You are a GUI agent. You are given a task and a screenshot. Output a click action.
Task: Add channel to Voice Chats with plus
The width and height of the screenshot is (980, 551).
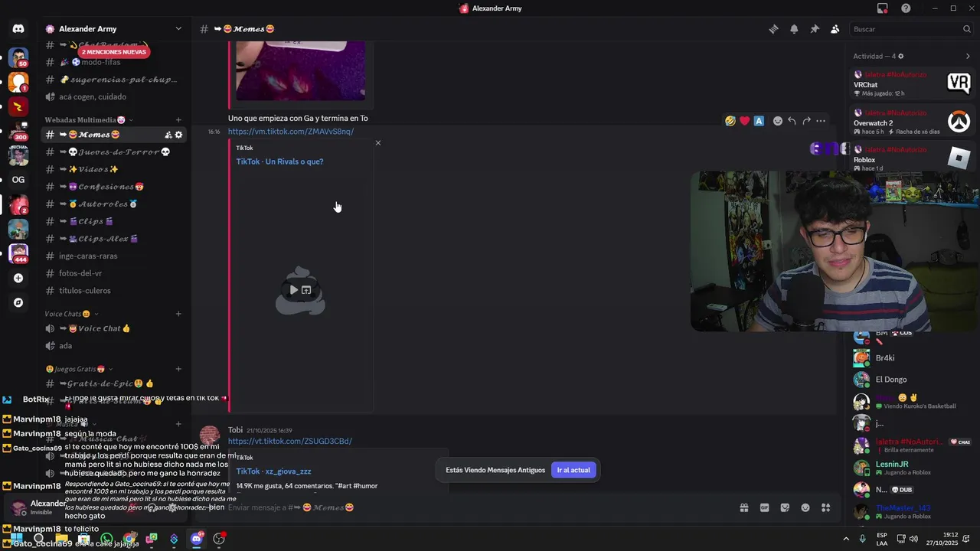click(x=178, y=314)
